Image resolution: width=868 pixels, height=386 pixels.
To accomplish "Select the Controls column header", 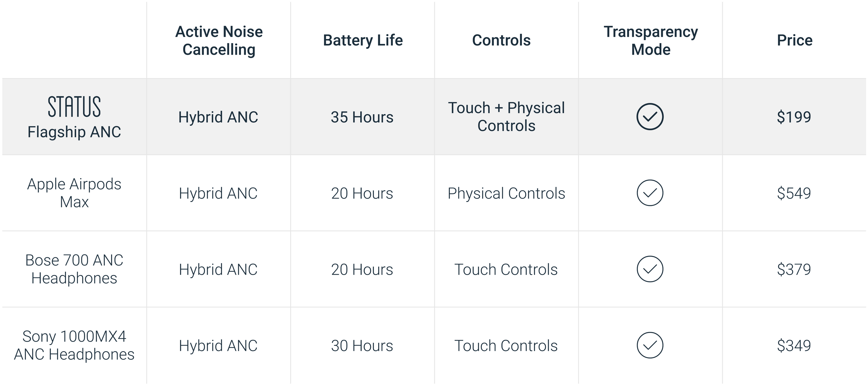I will pos(501,40).
